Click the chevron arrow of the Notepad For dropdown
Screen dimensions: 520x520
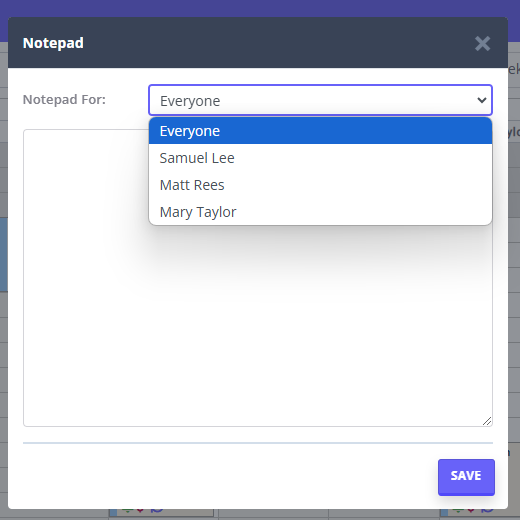point(482,100)
